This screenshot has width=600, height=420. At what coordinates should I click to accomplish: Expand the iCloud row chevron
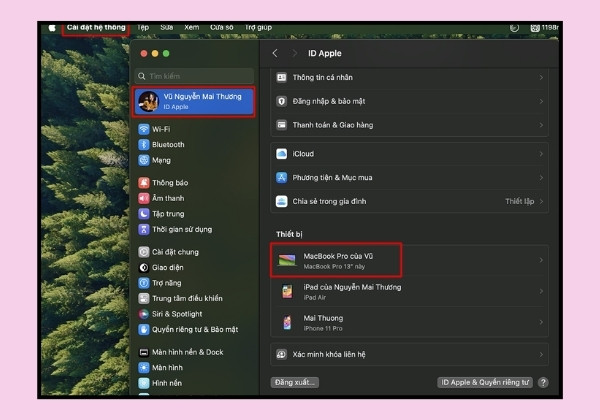[541, 154]
